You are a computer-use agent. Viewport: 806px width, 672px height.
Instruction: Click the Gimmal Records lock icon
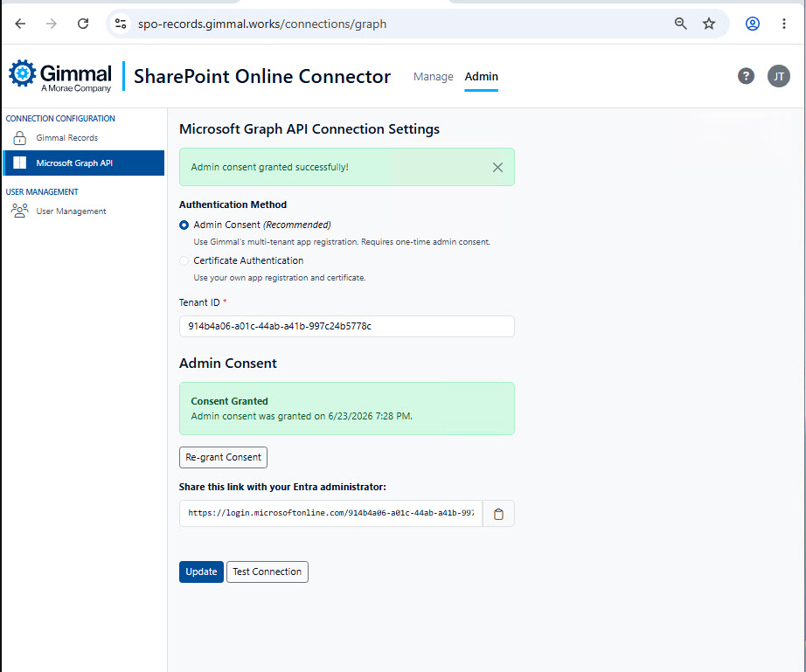(x=19, y=138)
